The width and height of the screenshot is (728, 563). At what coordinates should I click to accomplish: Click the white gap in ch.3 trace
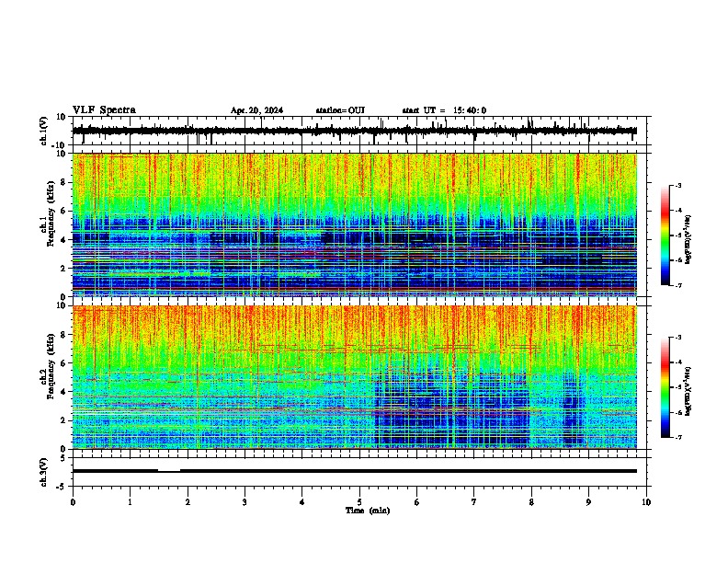coord(169,470)
